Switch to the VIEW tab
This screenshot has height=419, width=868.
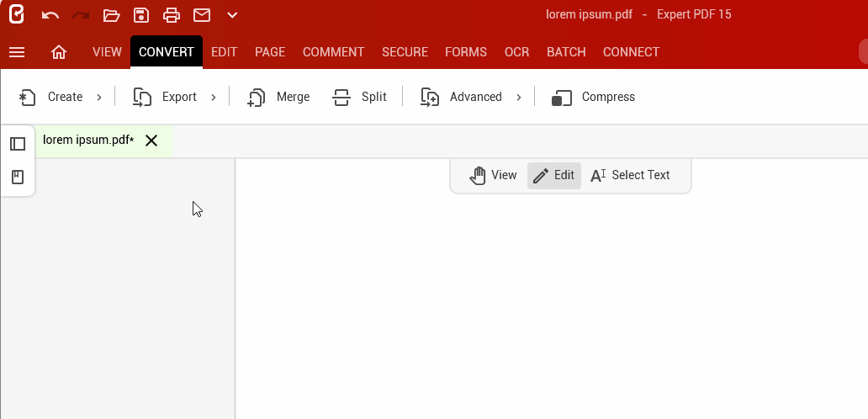tap(107, 52)
